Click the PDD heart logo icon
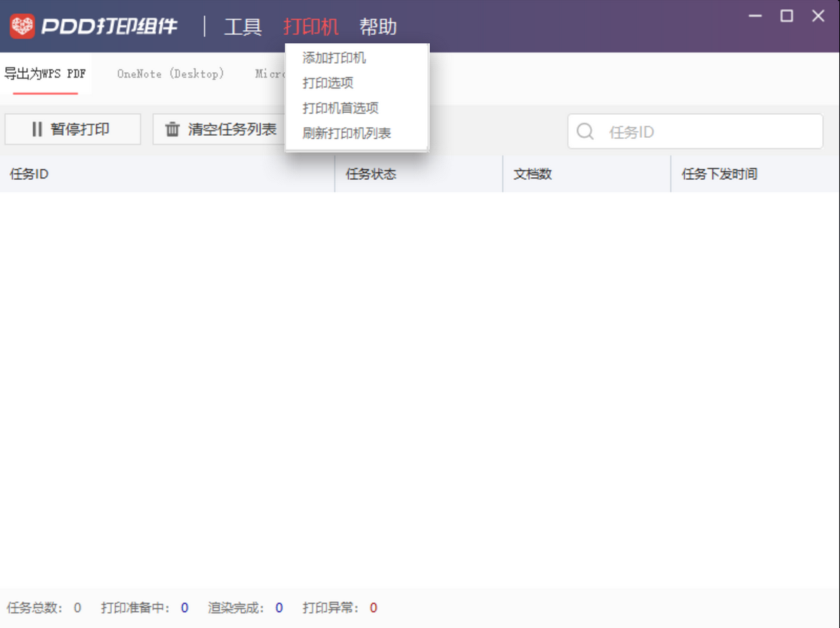 (x=21, y=26)
